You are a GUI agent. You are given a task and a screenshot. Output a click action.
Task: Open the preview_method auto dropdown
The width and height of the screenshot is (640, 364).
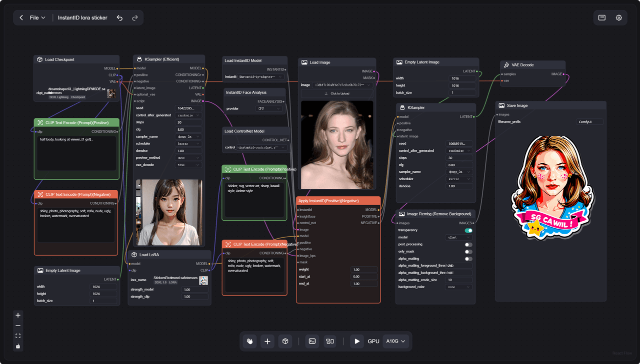click(x=188, y=158)
